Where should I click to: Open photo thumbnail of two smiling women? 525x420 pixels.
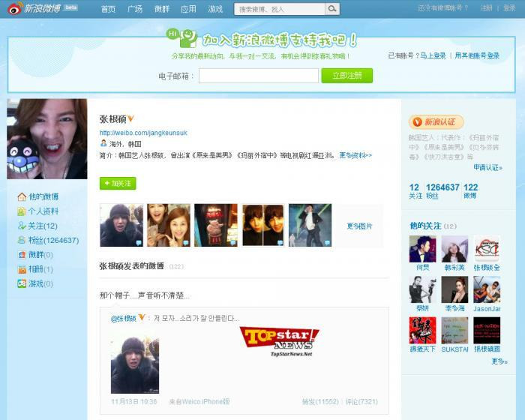(x=169, y=225)
